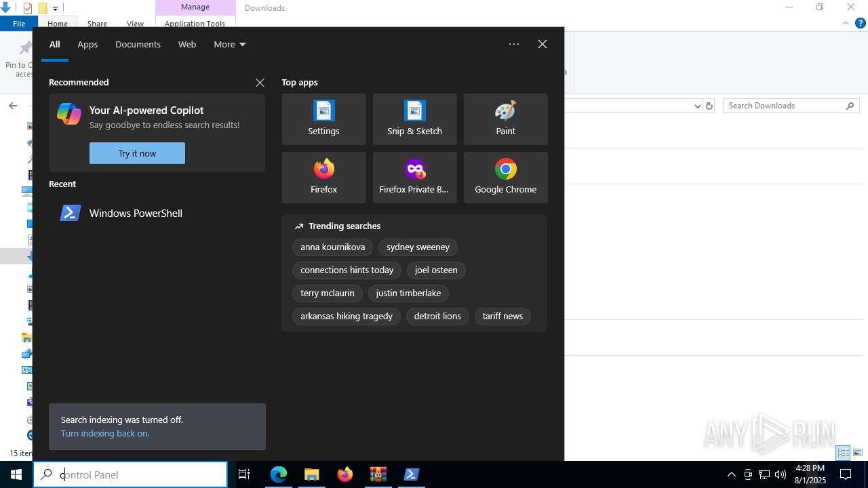This screenshot has height=488, width=868.
Task: Search trending topic tariff news
Action: (x=502, y=317)
